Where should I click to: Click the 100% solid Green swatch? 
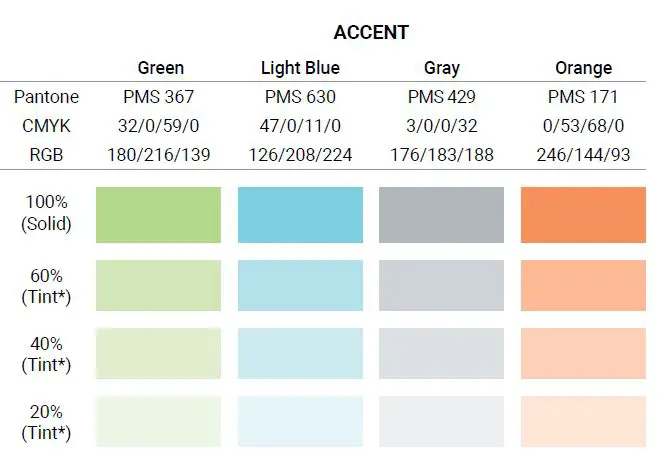point(158,214)
